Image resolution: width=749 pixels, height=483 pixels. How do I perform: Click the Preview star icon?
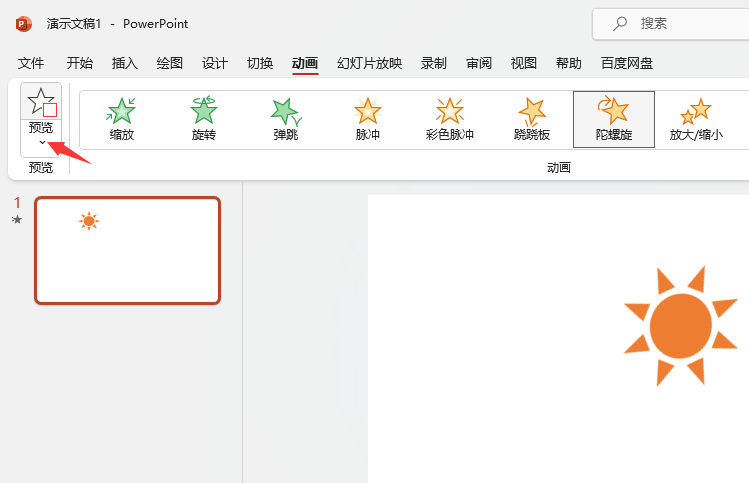coord(42,102)
